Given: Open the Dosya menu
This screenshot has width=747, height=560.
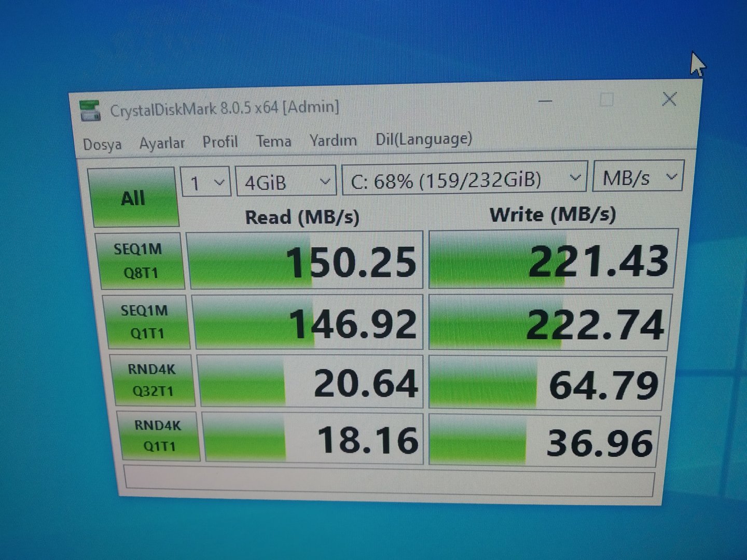Looking at the screenshot, I should point(102,144).
